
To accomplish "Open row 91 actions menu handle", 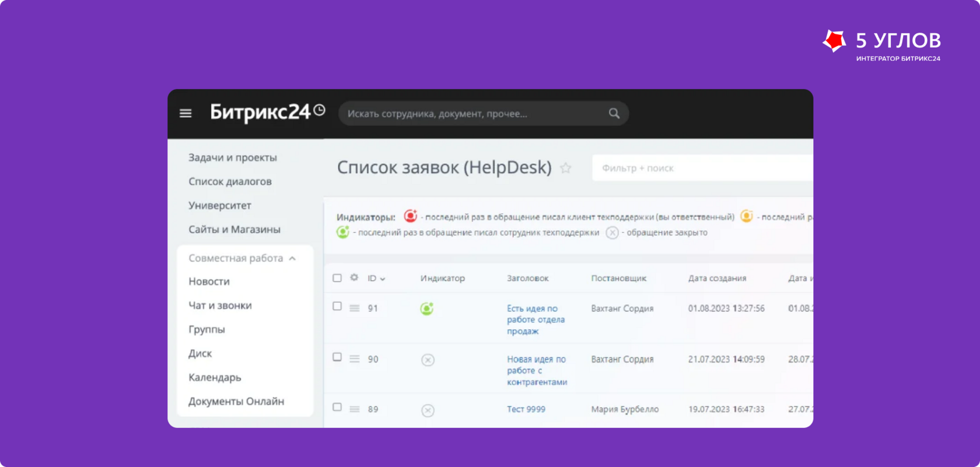I will coord(354,308).
